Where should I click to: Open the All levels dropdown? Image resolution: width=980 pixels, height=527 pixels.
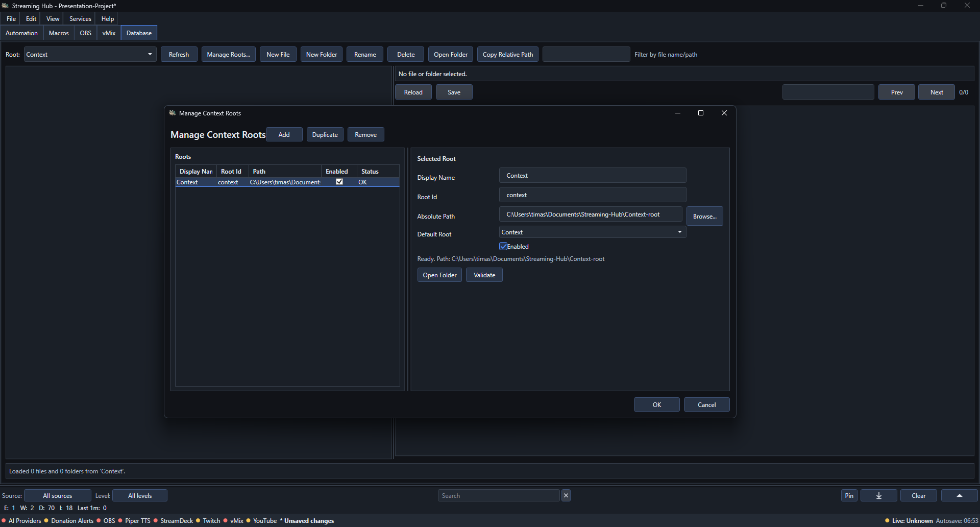[140, 495]
